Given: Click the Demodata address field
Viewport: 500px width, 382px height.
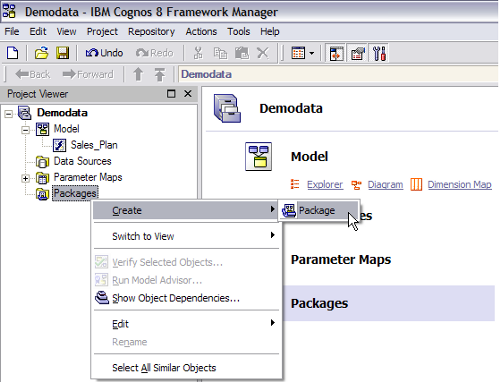Looking at the screenshot, I should point(338,74).
